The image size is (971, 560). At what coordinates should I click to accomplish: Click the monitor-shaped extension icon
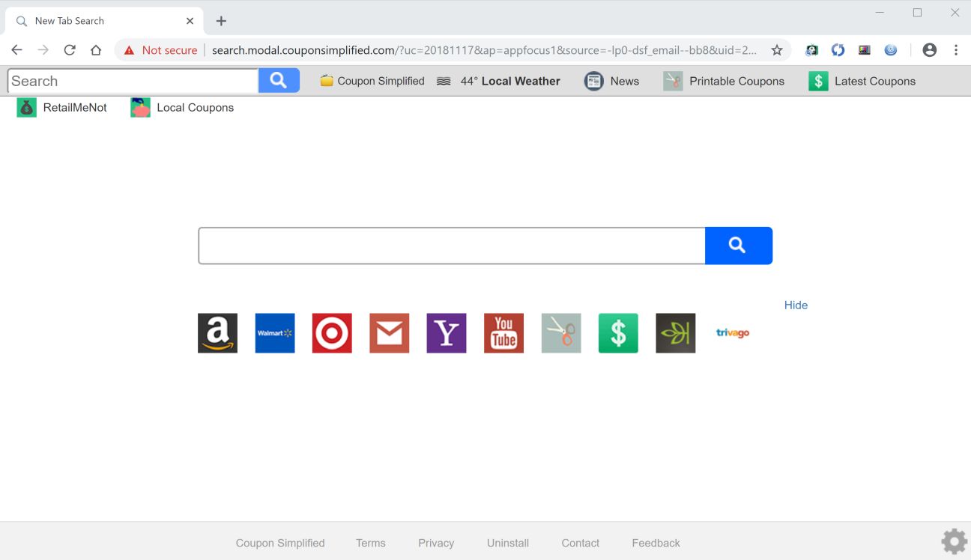click(x=865, y=50)
